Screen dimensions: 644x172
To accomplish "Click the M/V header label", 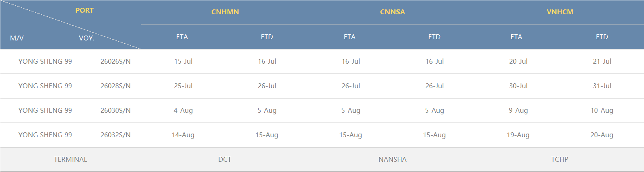I will tap(17, 38).
